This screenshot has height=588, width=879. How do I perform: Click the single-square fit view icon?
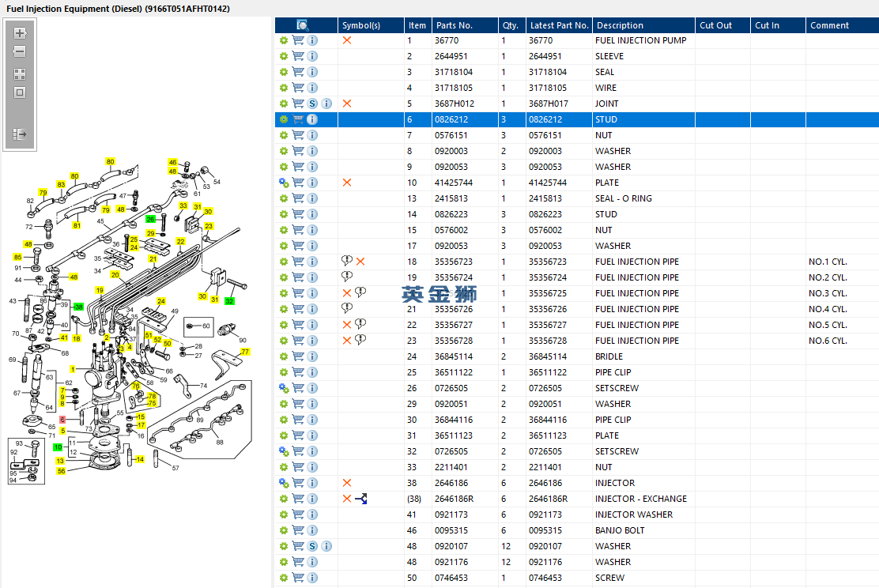(x=20, y=92)
